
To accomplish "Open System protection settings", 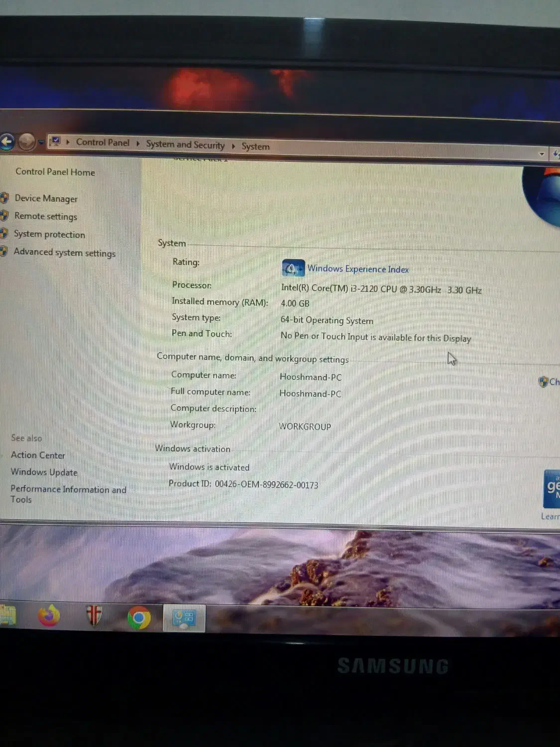I will (49, 234).
